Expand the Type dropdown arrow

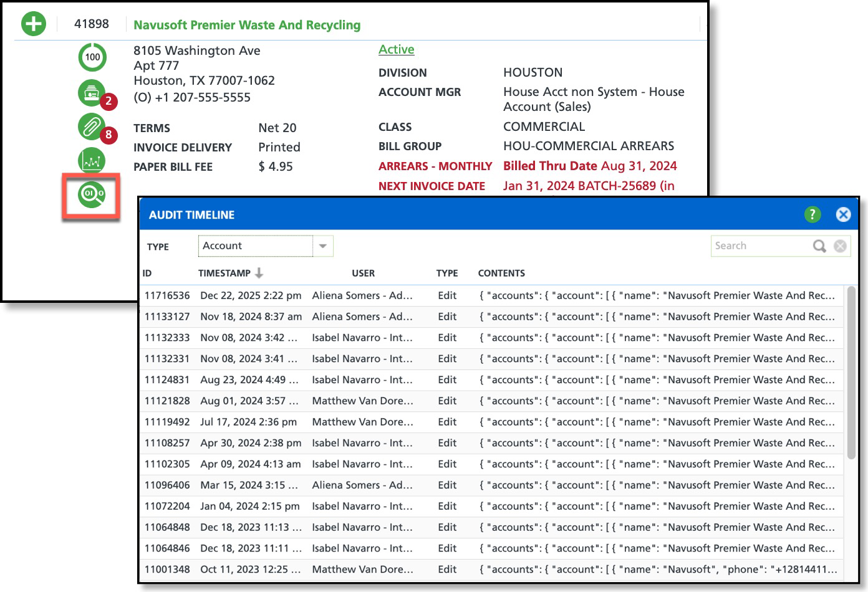322,246
